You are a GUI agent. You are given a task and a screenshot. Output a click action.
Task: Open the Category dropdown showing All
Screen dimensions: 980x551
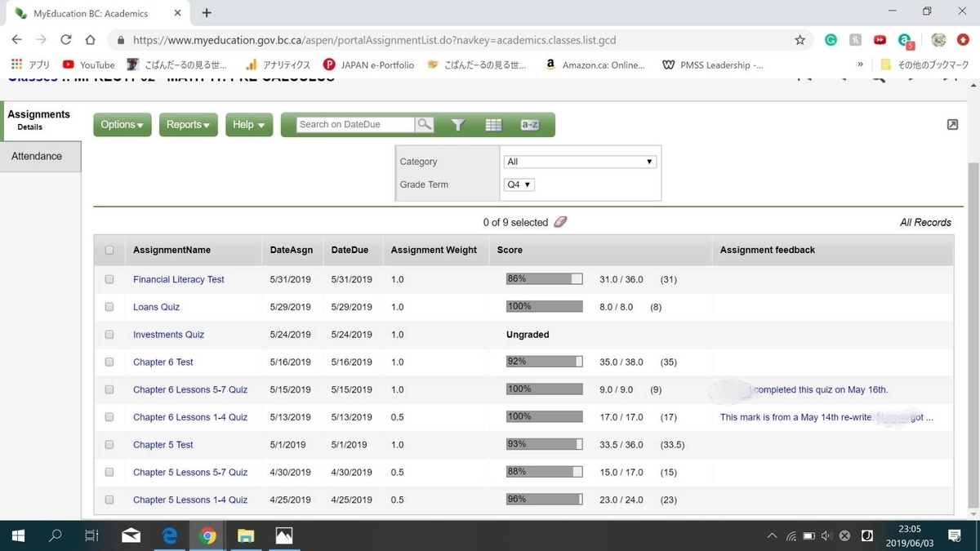pyautogui.click(x=580, y=162)
